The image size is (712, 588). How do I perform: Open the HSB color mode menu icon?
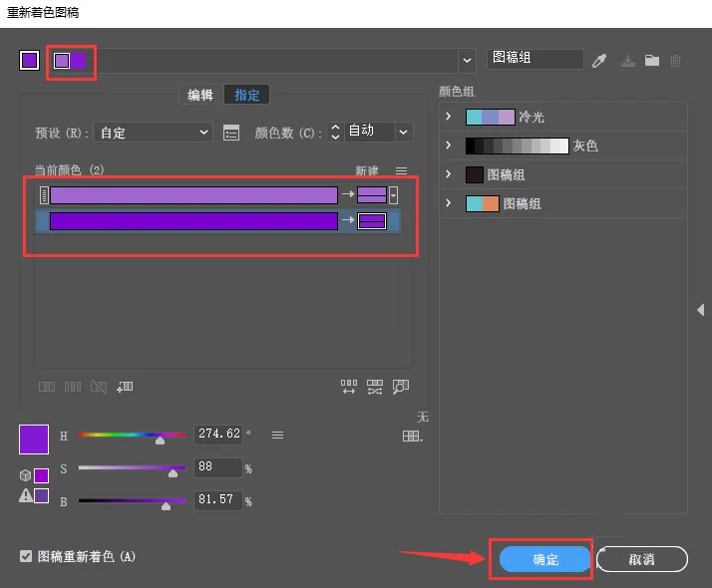pyautogui.click(x=278, y=435)
